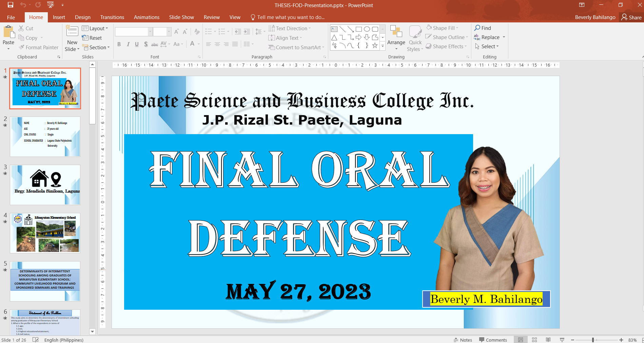Click zoom out minus button
The image size is (644, 343).
572,340
